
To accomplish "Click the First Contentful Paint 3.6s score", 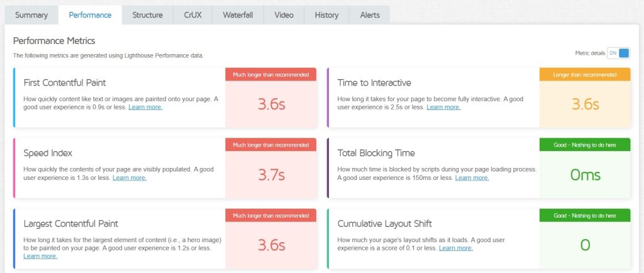I will (271, 104).
